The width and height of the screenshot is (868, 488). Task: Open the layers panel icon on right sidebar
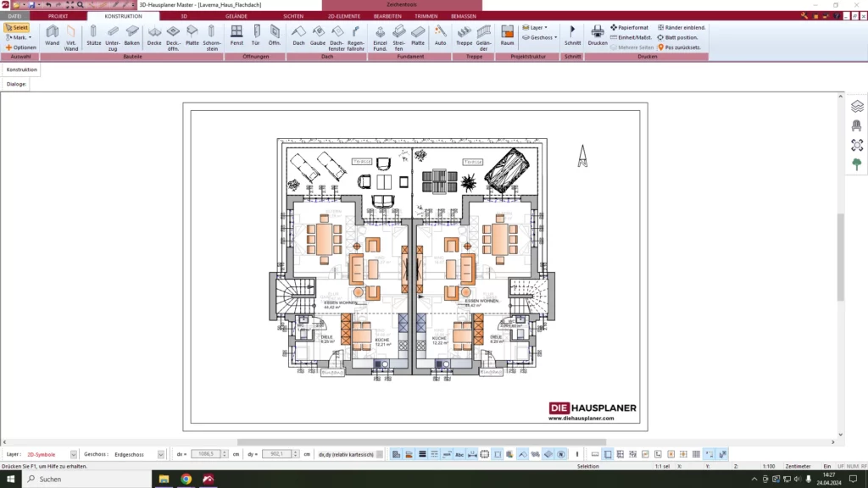(x=857, y=106)
